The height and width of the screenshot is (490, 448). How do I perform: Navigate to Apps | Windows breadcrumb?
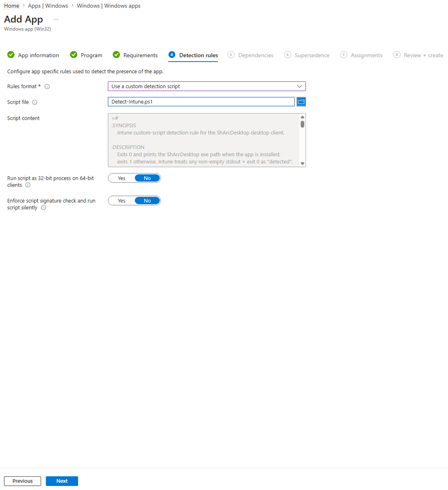(48, 6)
